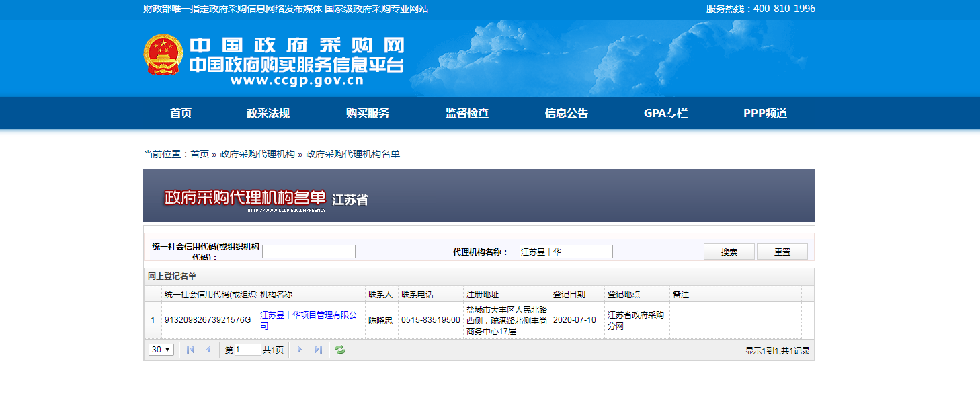Click the 机构名称 column header
The width and height of the screenshot is (980, 417).
(x=311, y=294)
